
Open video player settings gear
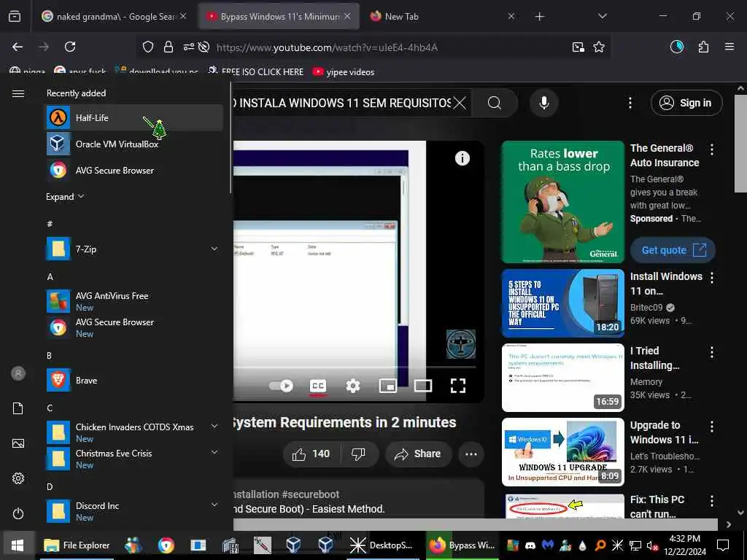(x=353, y=386)
